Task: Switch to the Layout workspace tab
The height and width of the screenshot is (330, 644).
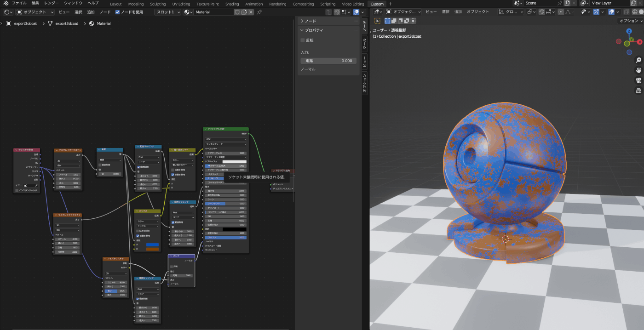Action: pyautogui.click(x=116, y=4)
